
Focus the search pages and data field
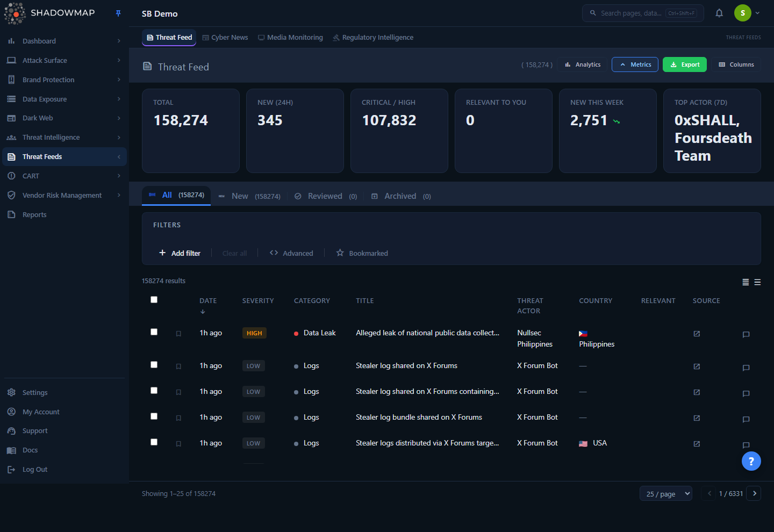click(643, 13)
